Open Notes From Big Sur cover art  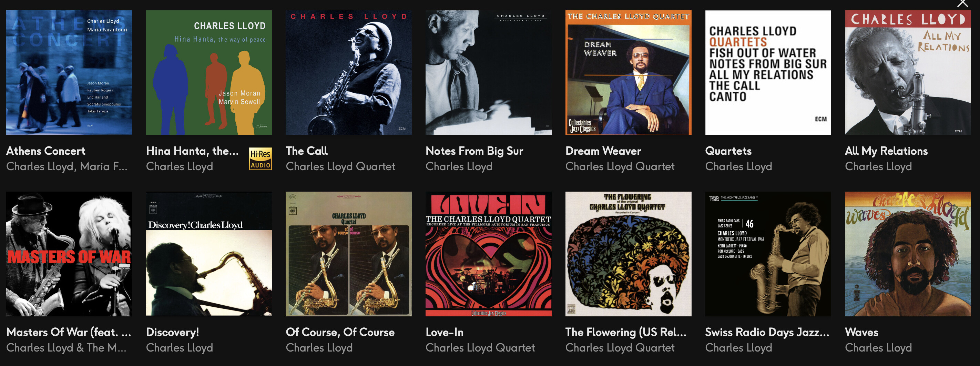coord(489,72)
